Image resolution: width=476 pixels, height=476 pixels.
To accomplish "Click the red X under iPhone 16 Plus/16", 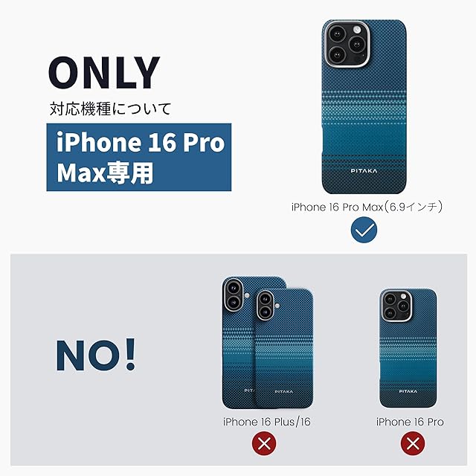I will click(x=264, y=444).
